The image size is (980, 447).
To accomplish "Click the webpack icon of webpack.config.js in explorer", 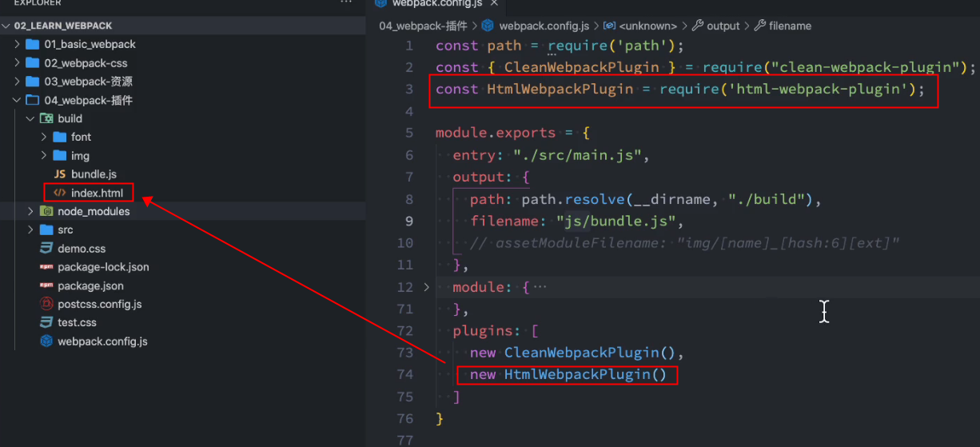I will tap(46, 341).
